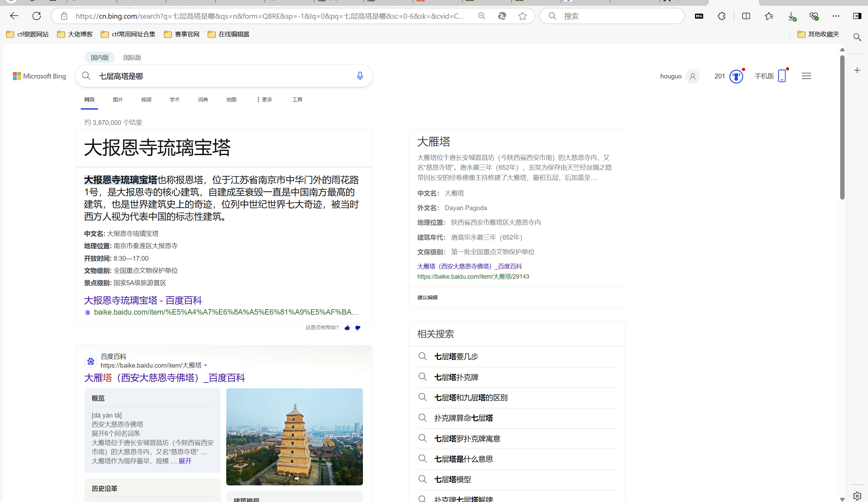This screenshot has height=502, width=868.
Task: Click the browser address bar URL
Action: (x=269, y=16)
